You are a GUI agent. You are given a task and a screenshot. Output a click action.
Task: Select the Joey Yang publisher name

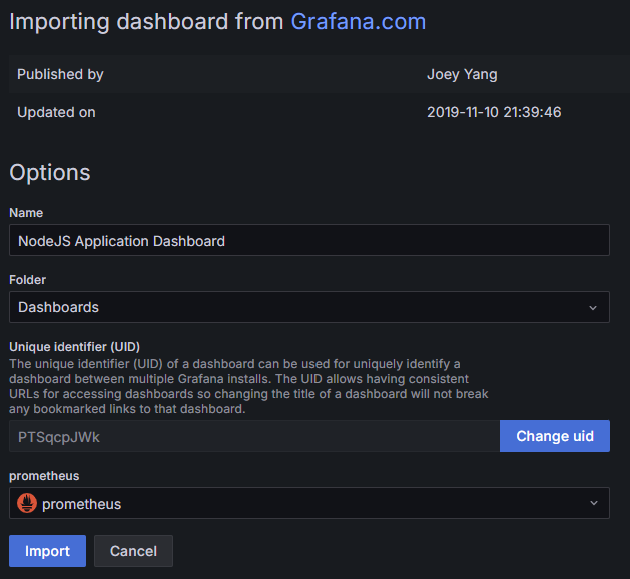[462, 74]
